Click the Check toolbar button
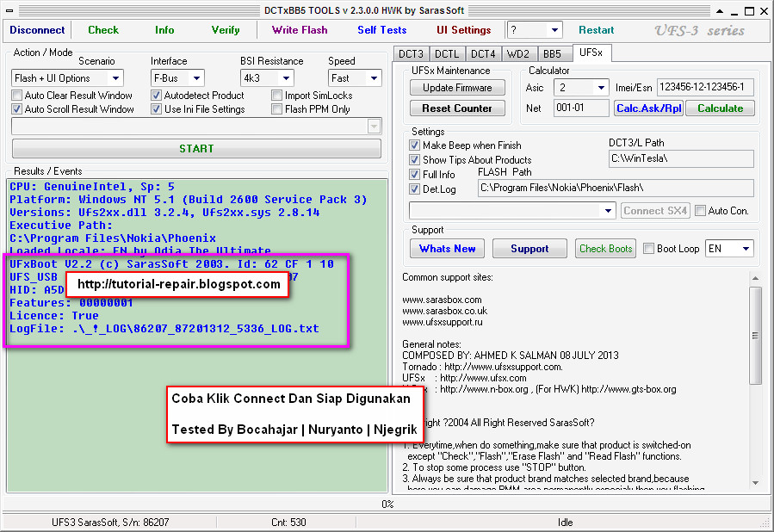The width and height of the screenshot is (774, 532). click(x=103, y=30)
